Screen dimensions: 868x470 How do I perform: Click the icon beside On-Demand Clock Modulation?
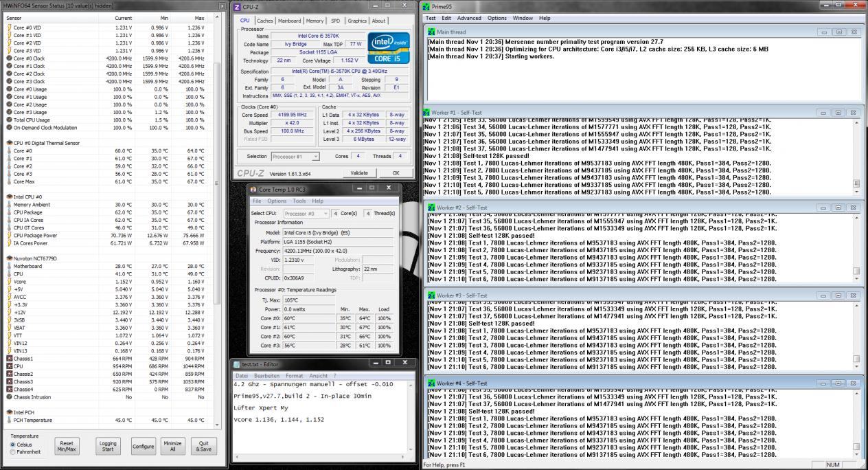[x=9, y=127]
